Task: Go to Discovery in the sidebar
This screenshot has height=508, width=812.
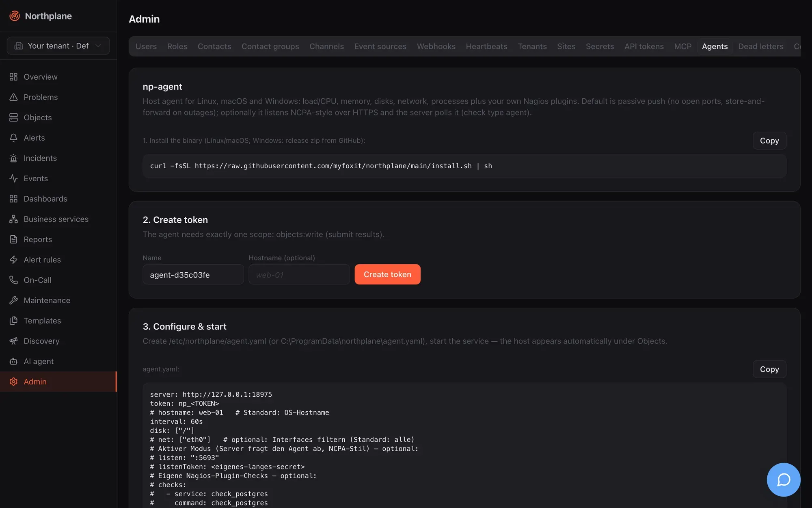Action: [58, 341]
